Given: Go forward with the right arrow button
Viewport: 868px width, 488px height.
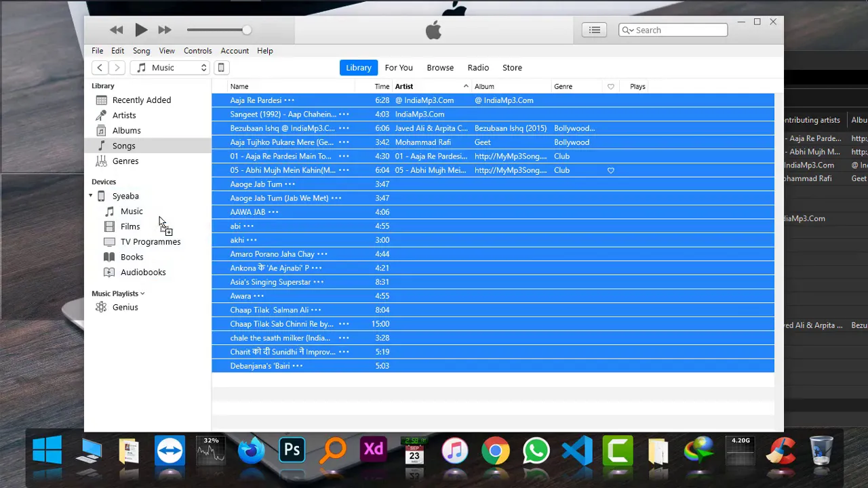Looking at the screenshot, I should [x=117, y=68].
